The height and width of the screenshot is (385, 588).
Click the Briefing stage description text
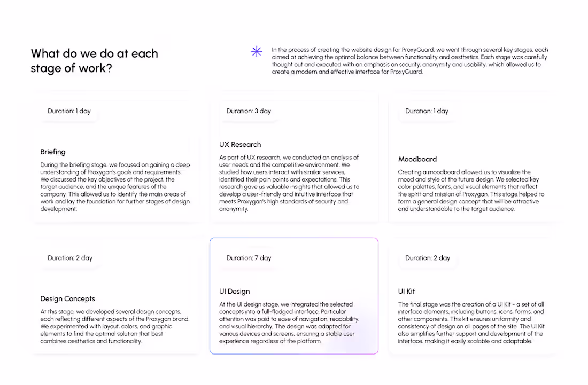pyautogui.click(x=115, y=187)
